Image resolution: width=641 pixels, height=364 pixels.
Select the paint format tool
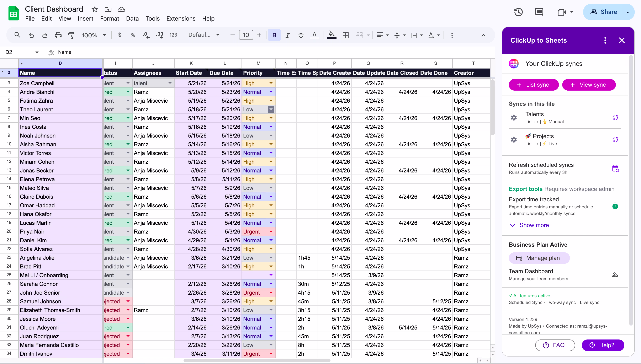71,35
